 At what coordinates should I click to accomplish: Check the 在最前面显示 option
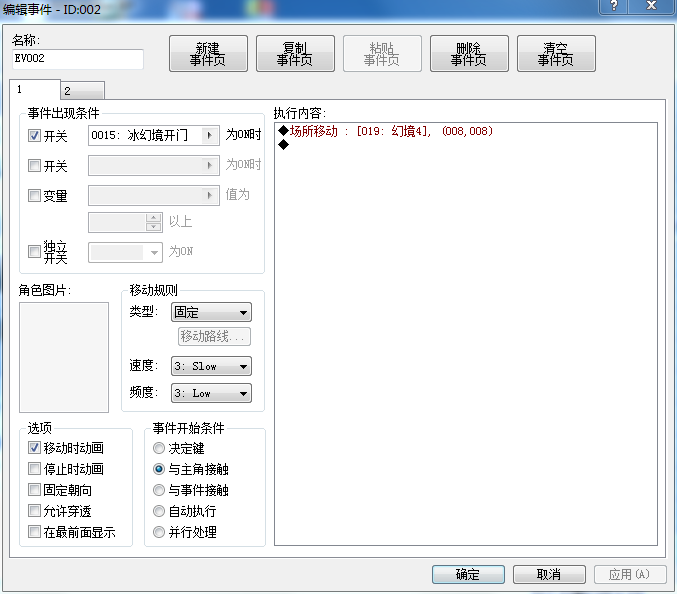pyautogui.click(x=34, y=532)
